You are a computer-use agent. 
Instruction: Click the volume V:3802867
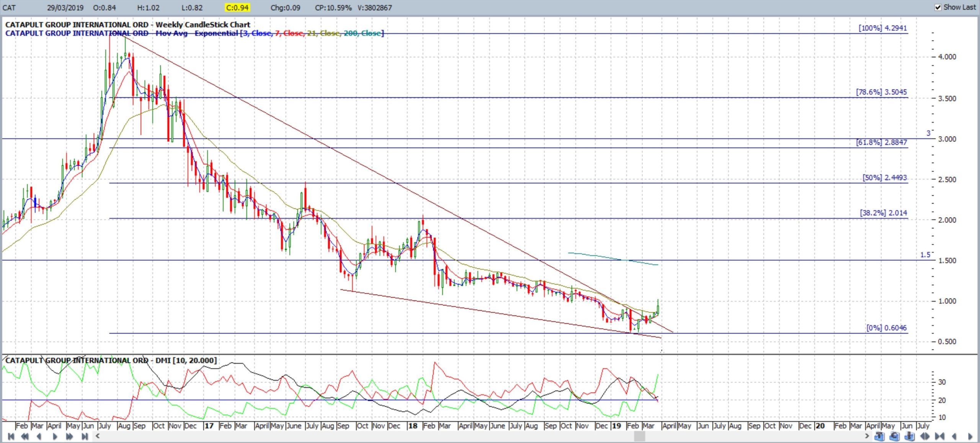(375, 8)
